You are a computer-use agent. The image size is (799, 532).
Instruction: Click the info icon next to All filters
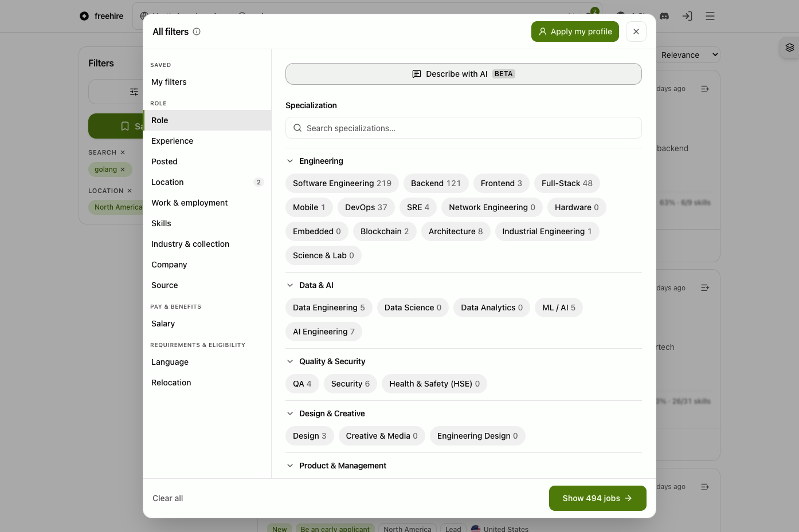[x=197, y=31]
